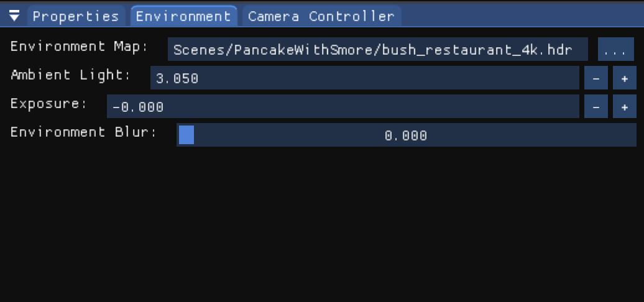The width and height of the screenshot is (644, 302).
Task: Open the Camera Controller tab
Action: [321, 16]
